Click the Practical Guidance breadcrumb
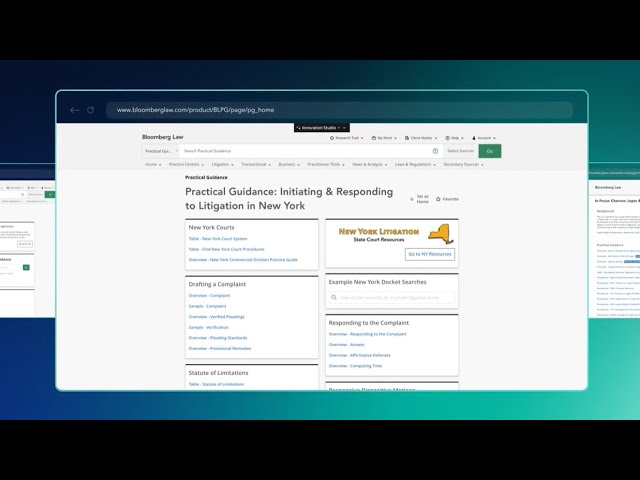 [x=206, y=178]
